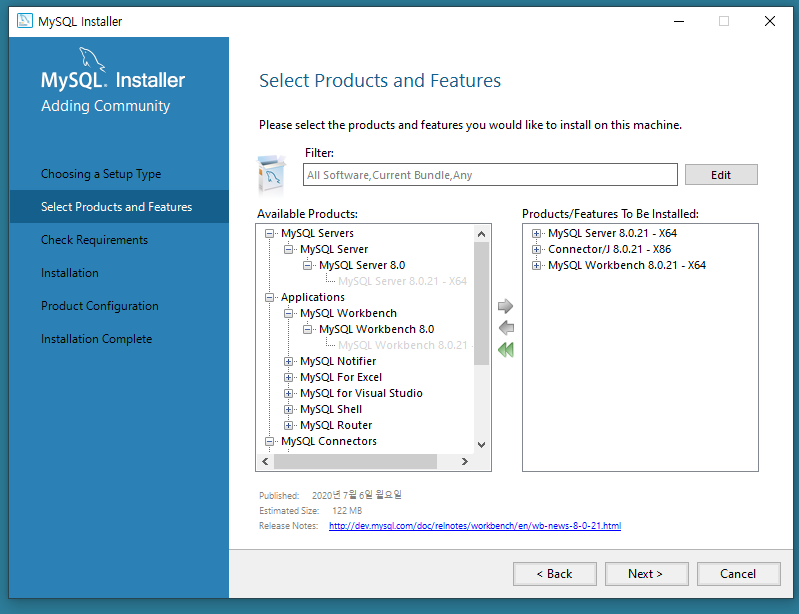Screen dimensions: 799x614
Task: Expand the MySQL for Visual Studio node
Action: click(288, 394)
